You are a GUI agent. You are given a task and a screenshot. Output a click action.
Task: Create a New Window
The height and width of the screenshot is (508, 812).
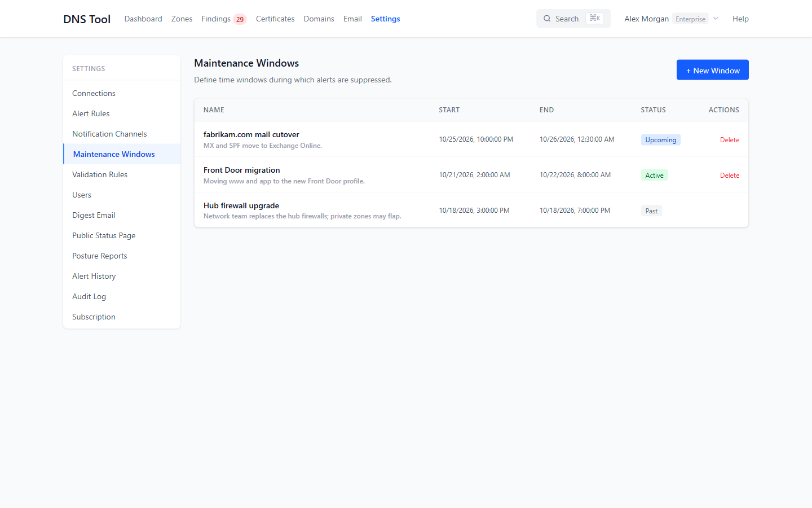click(713, 70)
